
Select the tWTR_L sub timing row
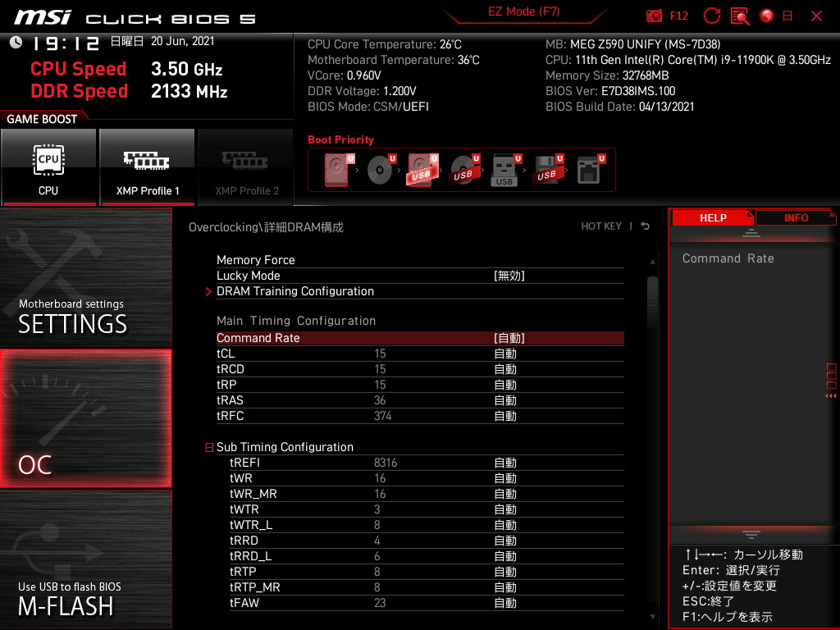pos(427,524)
